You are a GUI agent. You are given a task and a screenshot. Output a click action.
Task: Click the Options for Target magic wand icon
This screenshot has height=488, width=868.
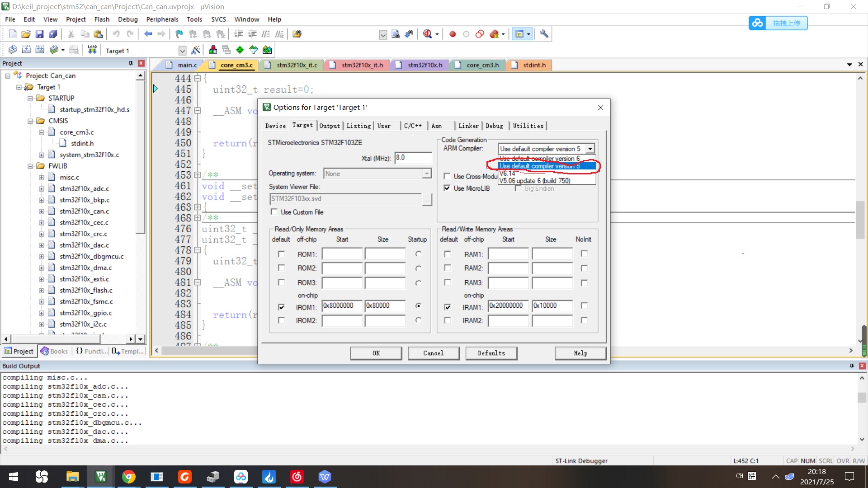[x=196, y=50]
